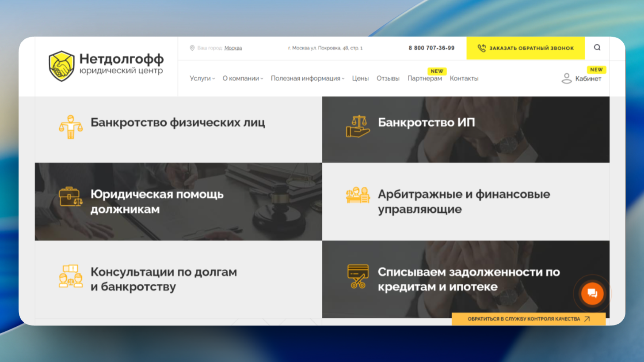Open the search magnifier icon
This screenshot has width=644, height=362.
tap(597, 48)
